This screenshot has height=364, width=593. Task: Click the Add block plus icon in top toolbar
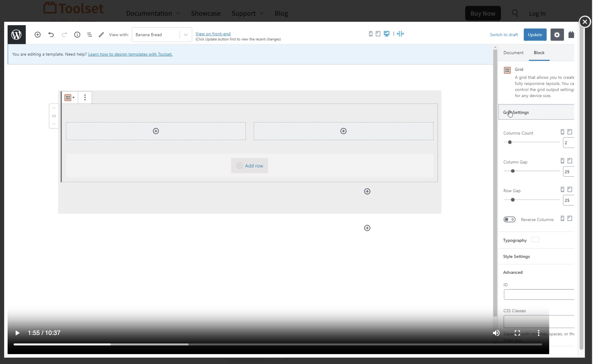(x=37, y=35)
